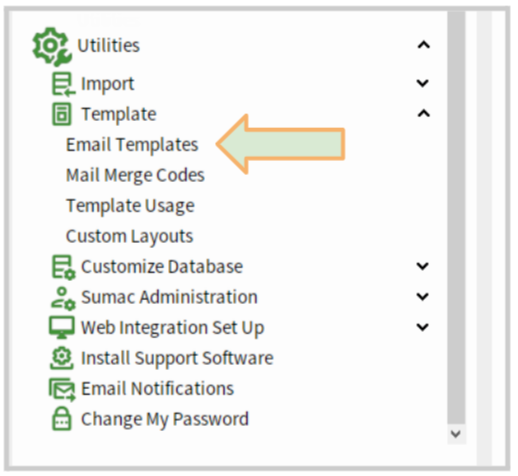Collapse the Utilities section chevron
518x476 pixels.
[x=424, y=45]
